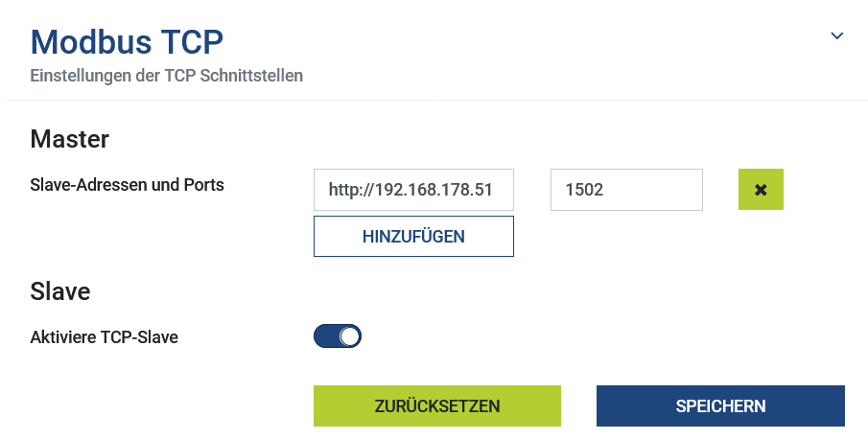This screenshot has width=868, height=439.
Task: Click the word Ports in the address label
Action: click(x=203, y=185)
